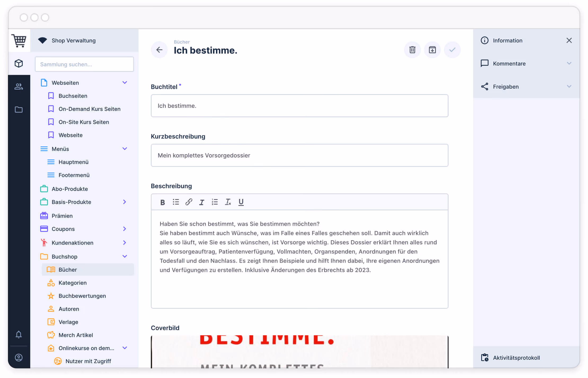Click the Coverbild image preview
588x378 pixels.
click(x=299, y=351)
